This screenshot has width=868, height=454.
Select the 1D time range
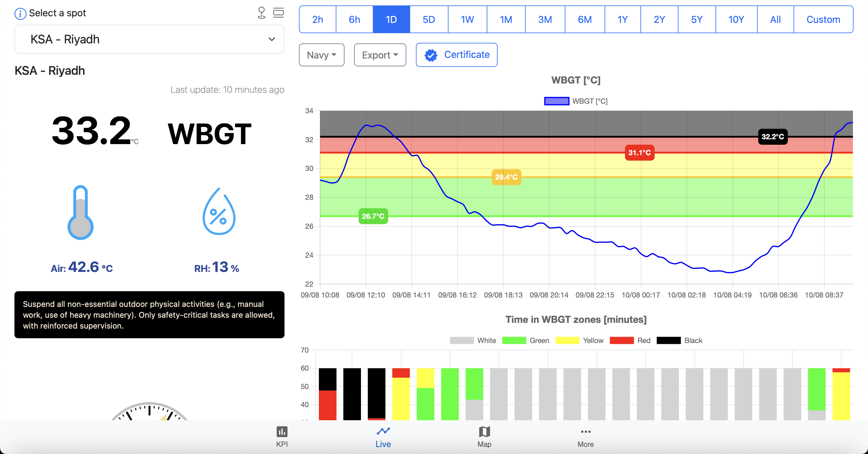391,20
